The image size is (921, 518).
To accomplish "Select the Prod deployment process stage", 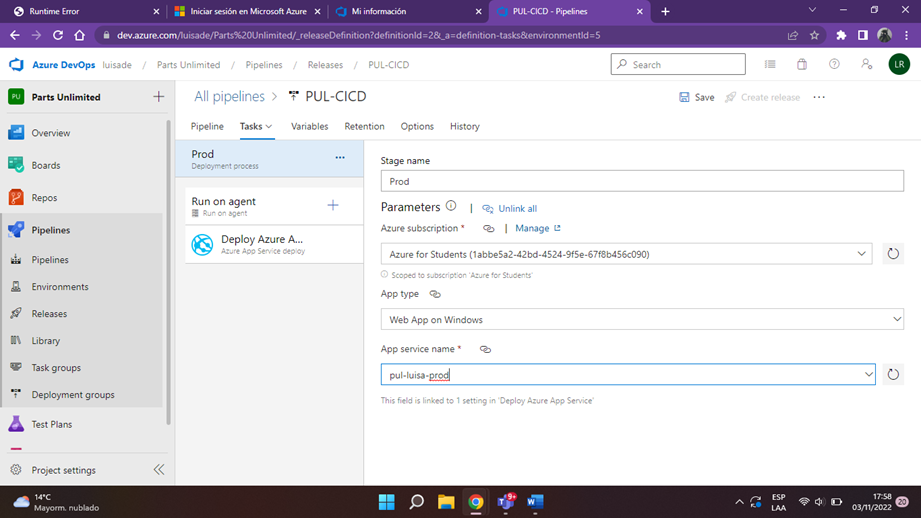I will (x=269, y=159).
